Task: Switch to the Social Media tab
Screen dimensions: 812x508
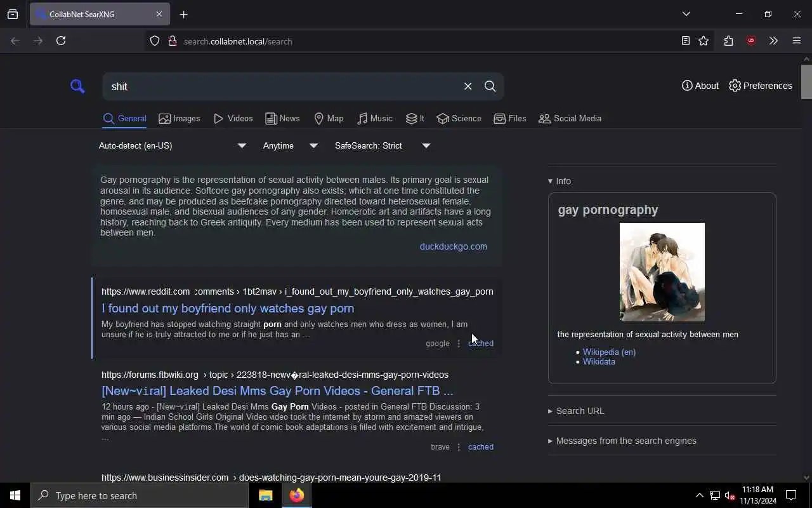Action: [x=570, y=119]
